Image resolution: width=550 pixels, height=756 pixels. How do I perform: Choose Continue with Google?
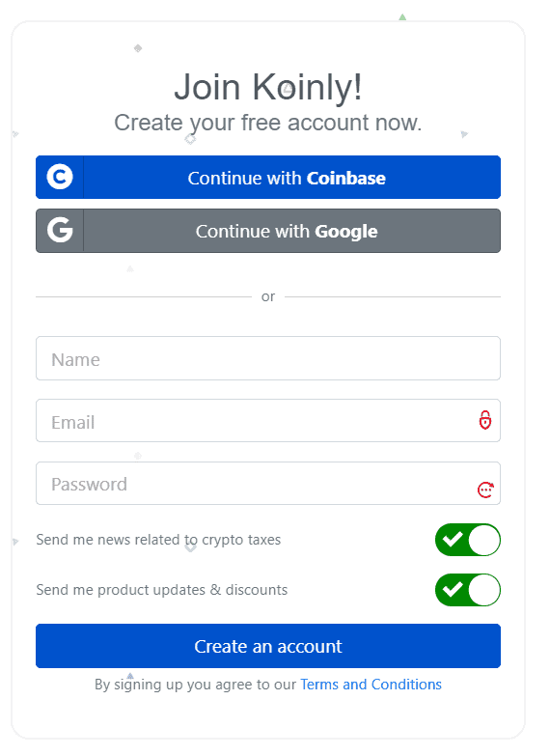pyautogui.click(x=268, y=231)
